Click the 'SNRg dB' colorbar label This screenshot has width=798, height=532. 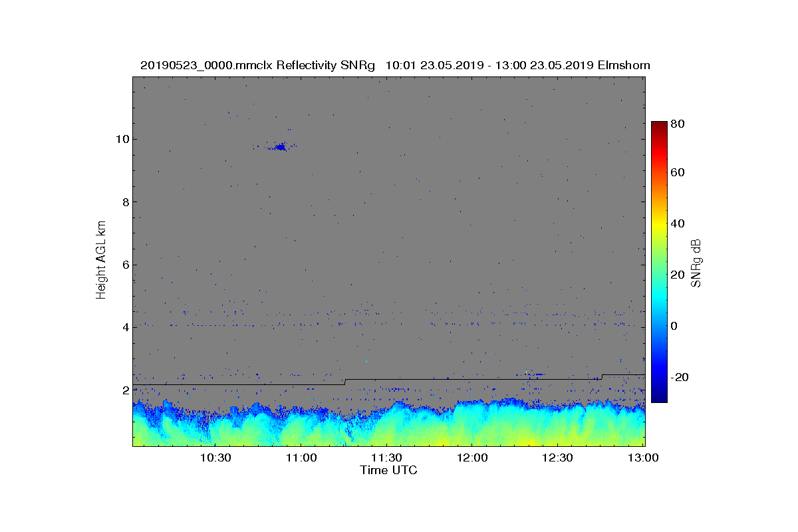[696, 263]
